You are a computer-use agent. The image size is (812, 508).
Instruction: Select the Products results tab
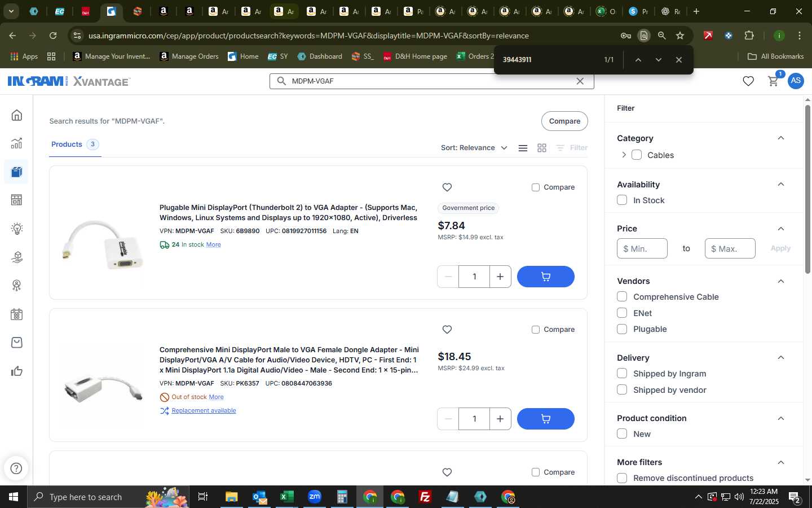[x=75, y=144]
